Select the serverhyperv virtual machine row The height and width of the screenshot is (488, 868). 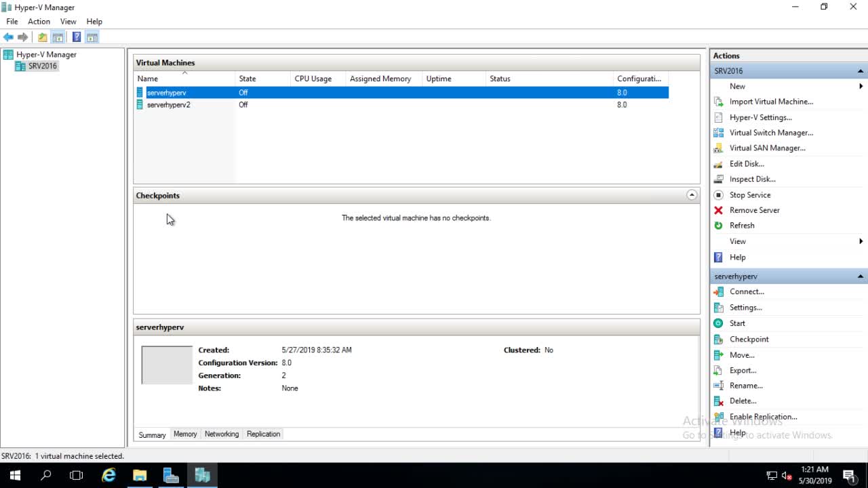pyautogui.click(x=401, y=92)
